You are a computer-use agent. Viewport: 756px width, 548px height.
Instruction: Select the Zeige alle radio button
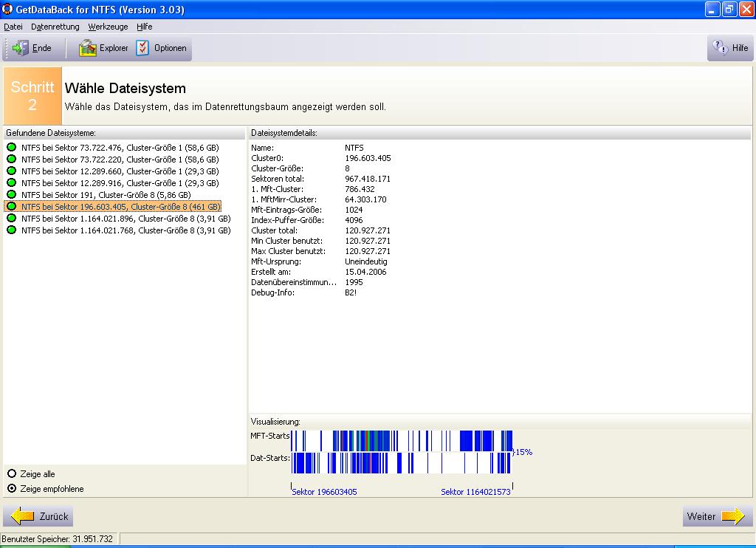click(x=12, y=473)
